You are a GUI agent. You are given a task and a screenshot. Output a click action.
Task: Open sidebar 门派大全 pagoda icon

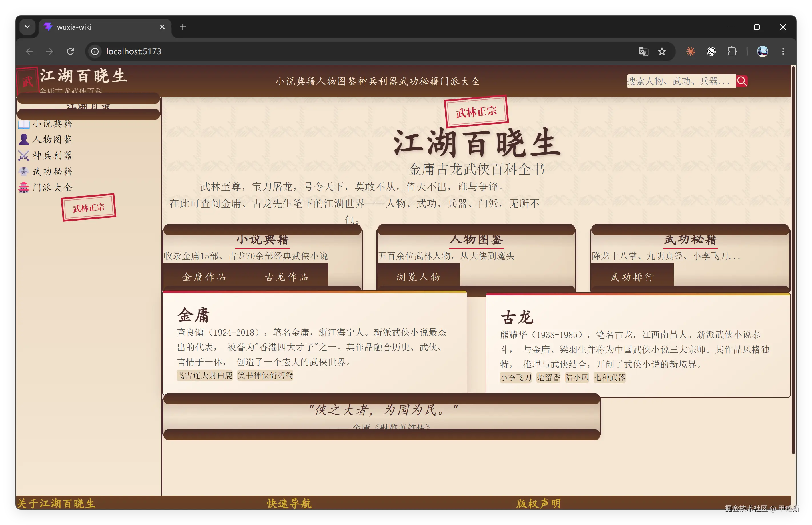click(x=24, y=187)
